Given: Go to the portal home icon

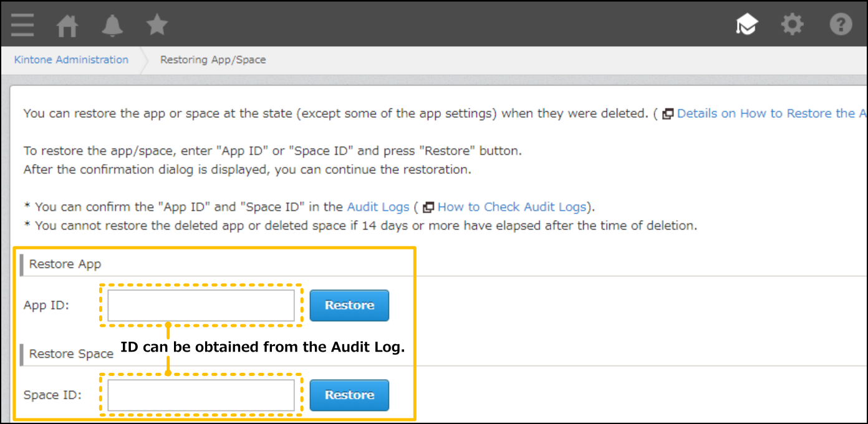Looking at the screenshot, I should pos(67,25).
